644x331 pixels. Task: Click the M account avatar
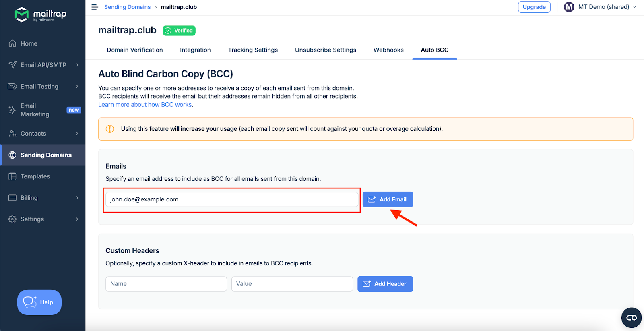click(569, 7)
